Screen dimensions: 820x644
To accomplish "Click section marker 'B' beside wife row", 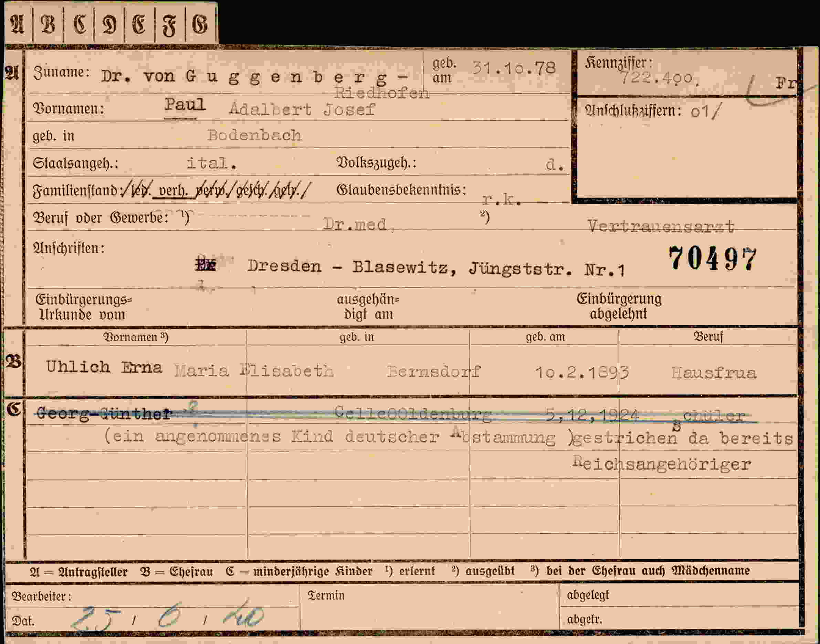I will click(13, 361).
